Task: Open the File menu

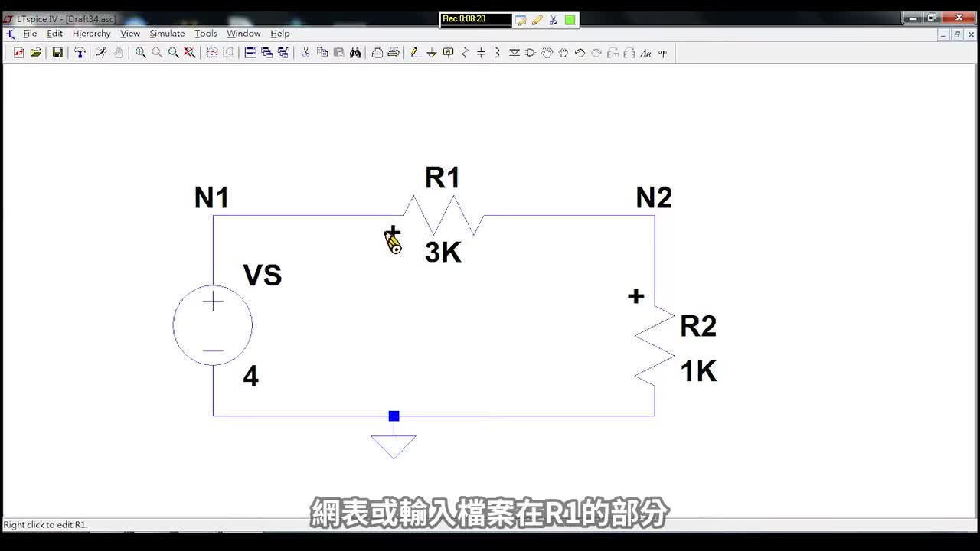Action: [30, 34]
